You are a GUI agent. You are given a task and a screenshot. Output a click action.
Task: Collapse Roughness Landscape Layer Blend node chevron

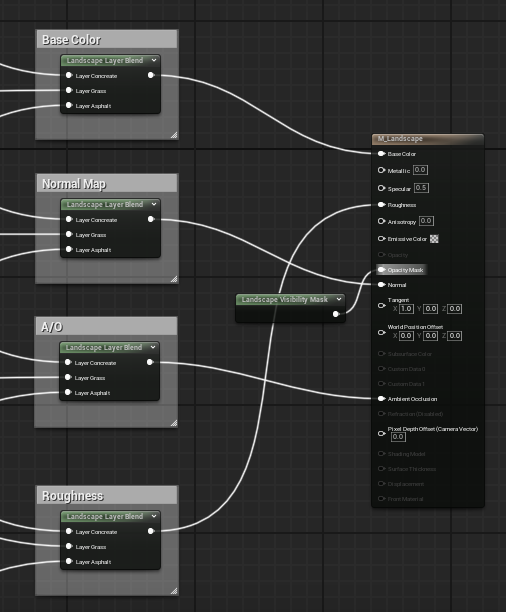(x=154, y=516)
